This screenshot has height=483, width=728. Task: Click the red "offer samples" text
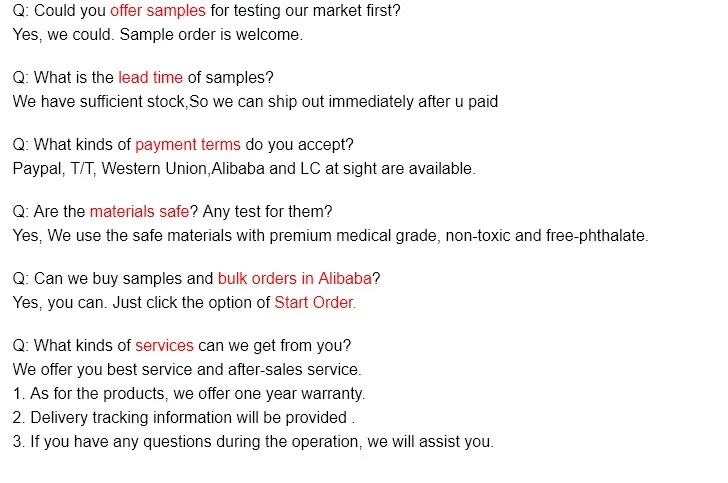[158, 10]
